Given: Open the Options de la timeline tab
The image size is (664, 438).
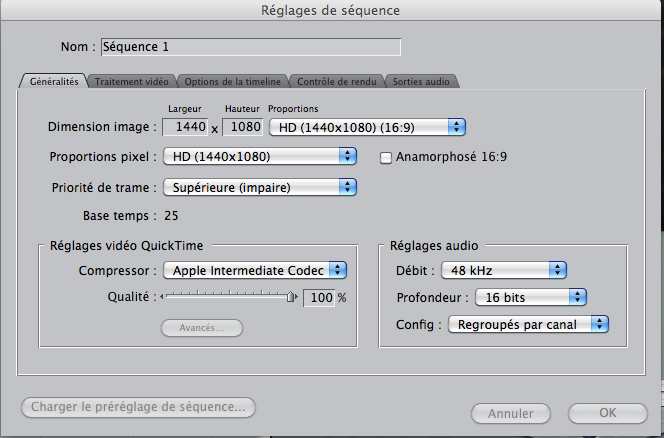Looking at the screenshot, I should (x=232, y=81).
